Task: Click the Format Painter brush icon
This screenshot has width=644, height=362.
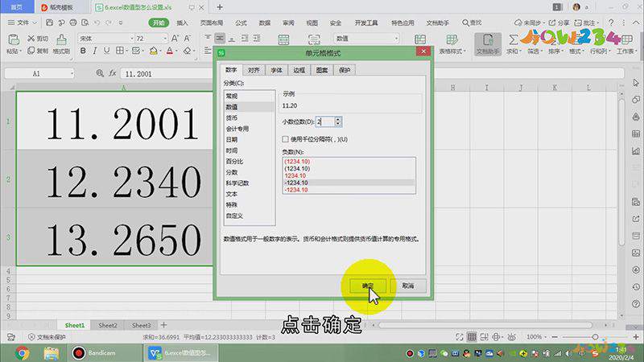Action: coord(61,39)
